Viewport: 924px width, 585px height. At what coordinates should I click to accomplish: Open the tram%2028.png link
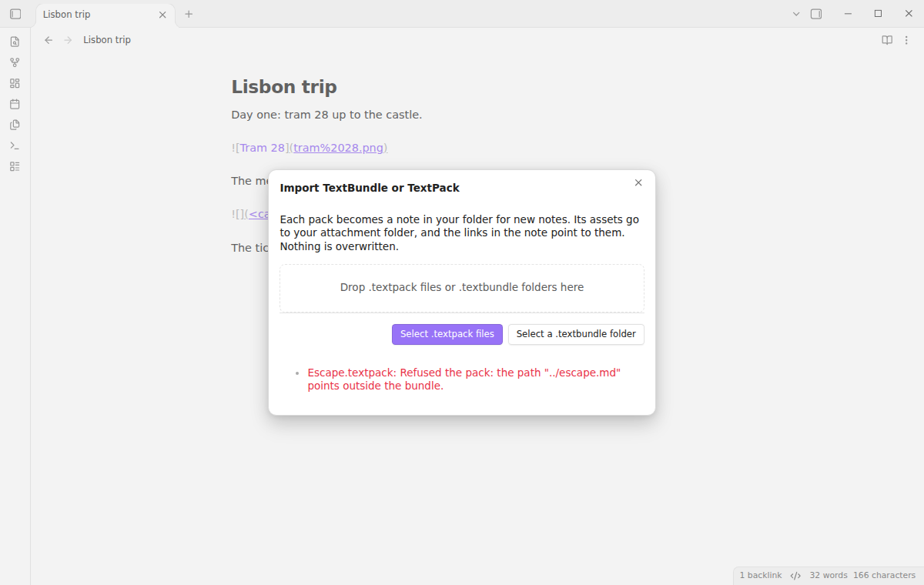coord(338,148)
